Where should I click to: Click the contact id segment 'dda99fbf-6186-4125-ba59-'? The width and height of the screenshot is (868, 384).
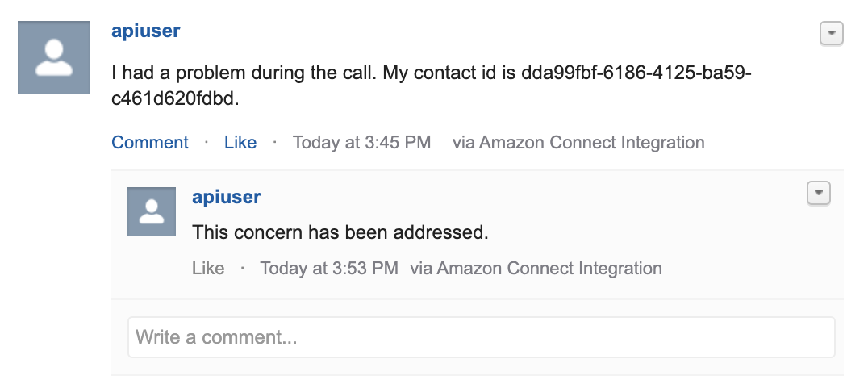coord(636,73)
